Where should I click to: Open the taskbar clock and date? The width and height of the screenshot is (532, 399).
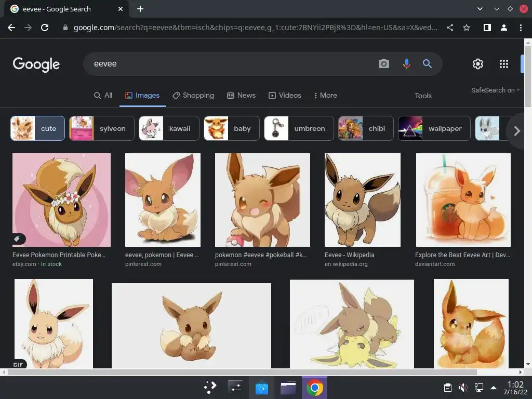pos(515,388)
